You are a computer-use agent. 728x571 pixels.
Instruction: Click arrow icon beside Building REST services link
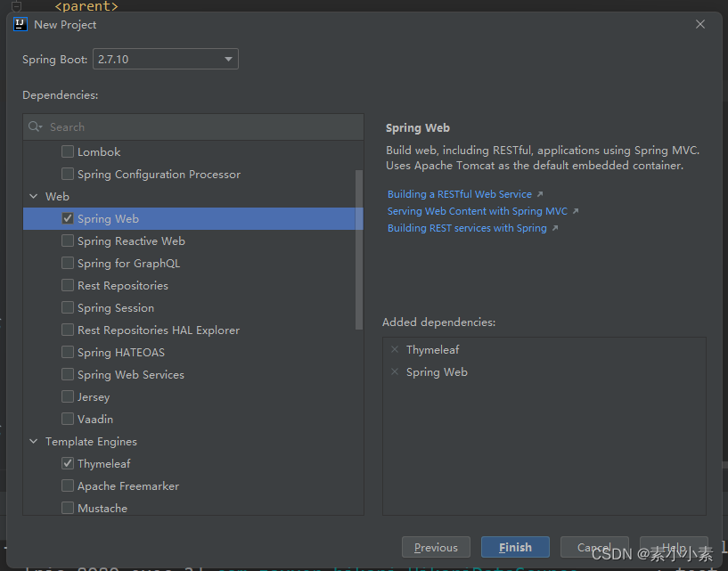click(555, 228)
